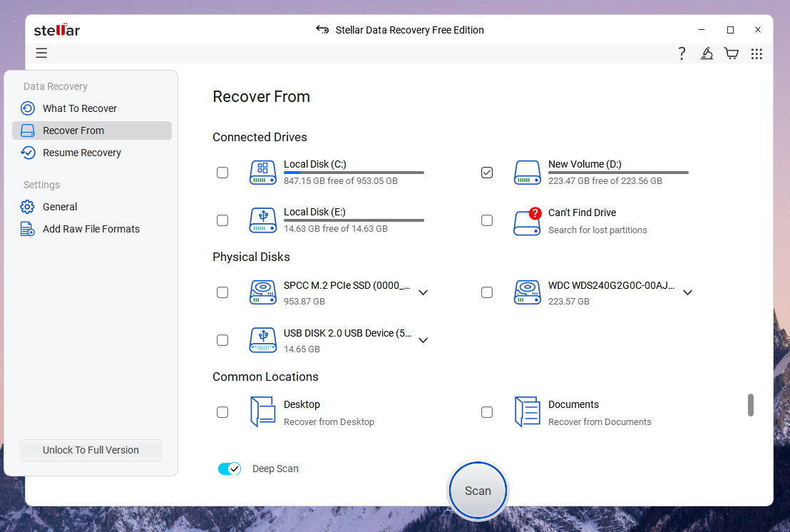Click the Documents location icon
790x532 pixels.
point(528,412)
